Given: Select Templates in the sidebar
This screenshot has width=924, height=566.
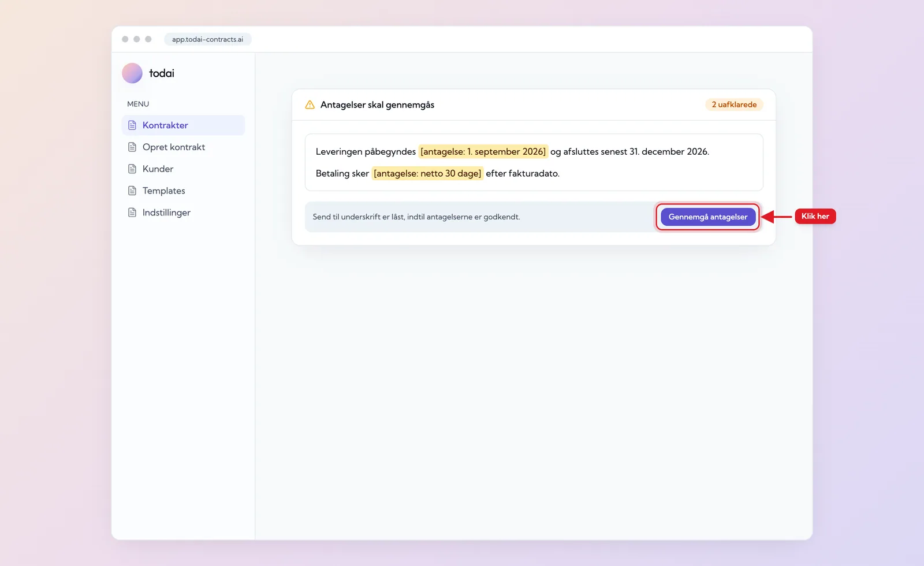Looking at the screenshot, I should click(x=183, y=191).
